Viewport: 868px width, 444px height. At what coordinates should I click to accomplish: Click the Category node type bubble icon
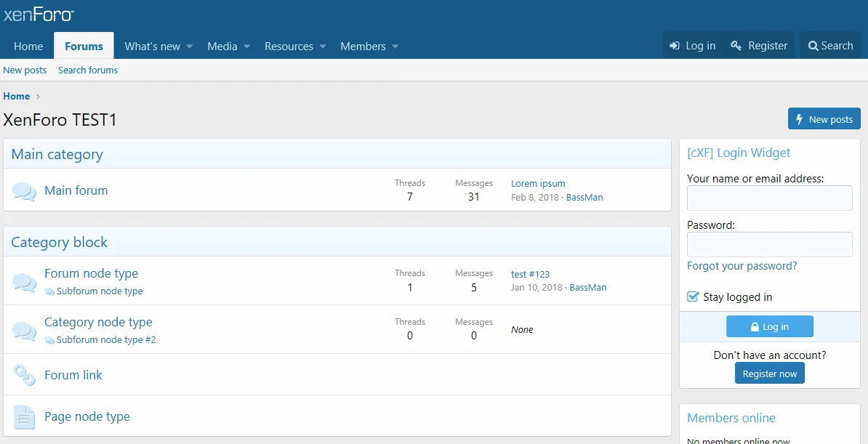(25, 331)
